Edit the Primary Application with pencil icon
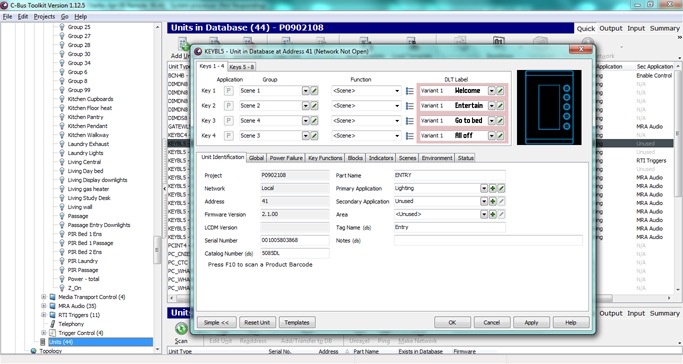The height and width of the screenshot is (364, 683). pos(501,189)
